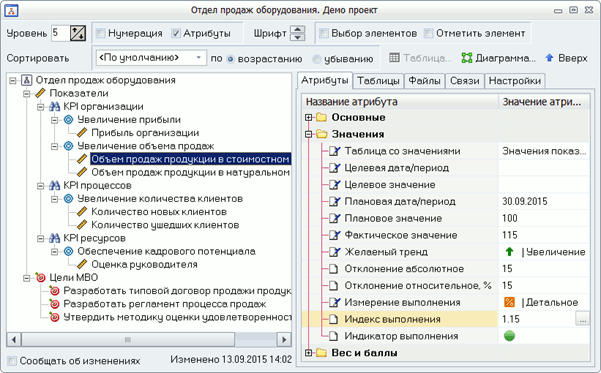601x373 pixels.
Task: Switch to the Таблицы tab
Action: (x=378, y=81)
